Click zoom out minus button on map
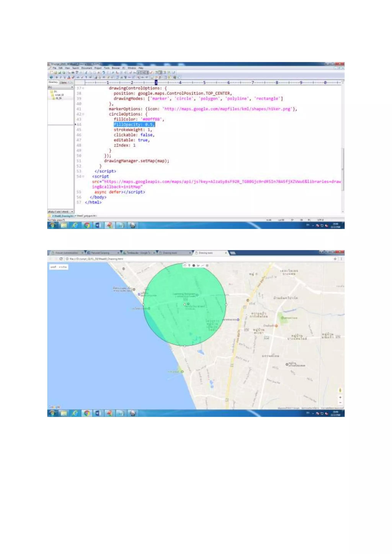The image size is (392, 554). pyautogui.click(x=340, y=402)
